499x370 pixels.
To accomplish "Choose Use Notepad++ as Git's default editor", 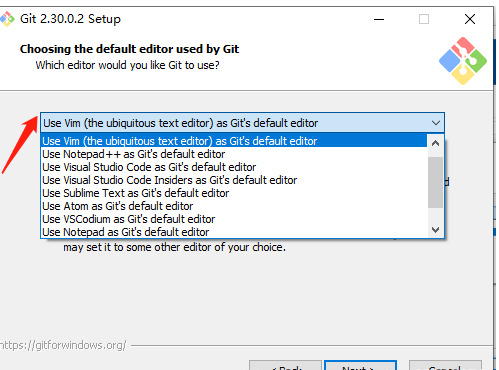I will pos(234,154).
